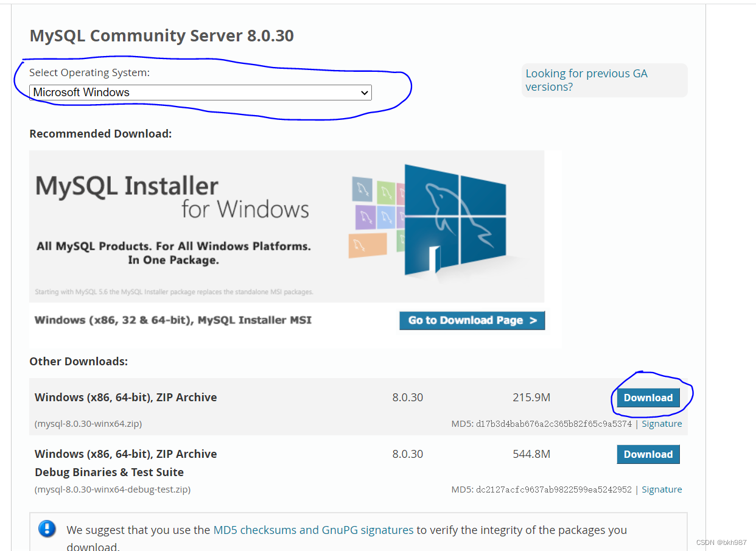This screenshot has width=756, height=551.
Task: Click the 'Other Downloads:' label
Action: point(79,362)
